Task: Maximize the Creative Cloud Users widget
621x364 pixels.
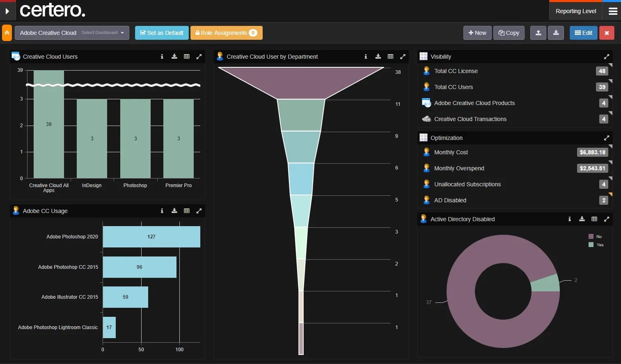Action: pyautogui.click(x=199, y=57)
